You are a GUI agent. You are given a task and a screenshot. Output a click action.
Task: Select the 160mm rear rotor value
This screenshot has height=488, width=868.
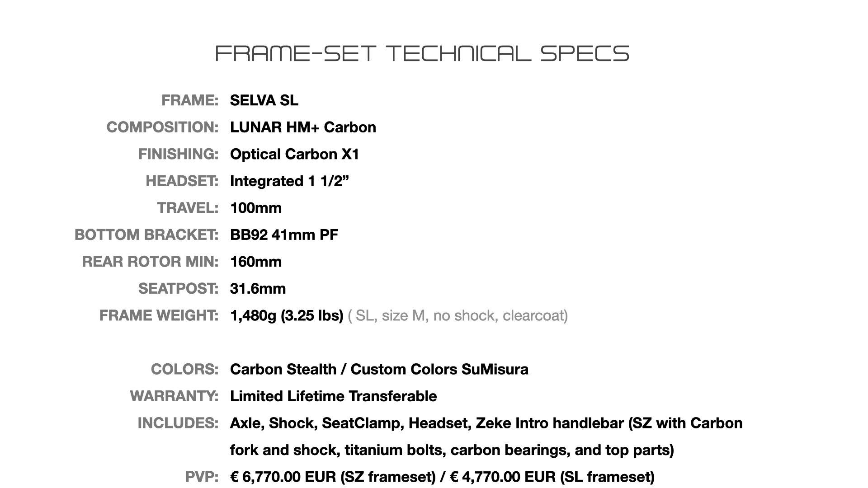pos(256,262)
